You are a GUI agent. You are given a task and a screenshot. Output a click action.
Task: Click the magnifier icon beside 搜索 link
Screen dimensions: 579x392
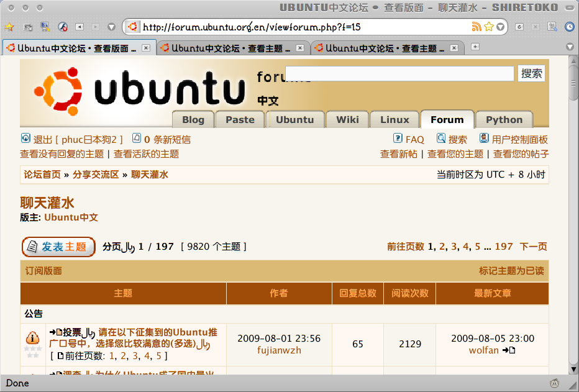pos(441,138)
